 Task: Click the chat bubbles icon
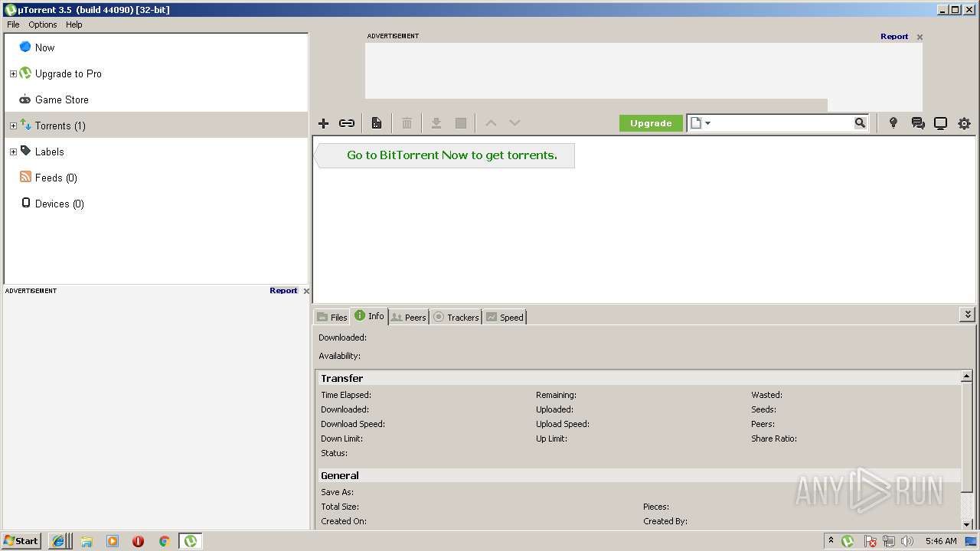(x=917, y=123)
